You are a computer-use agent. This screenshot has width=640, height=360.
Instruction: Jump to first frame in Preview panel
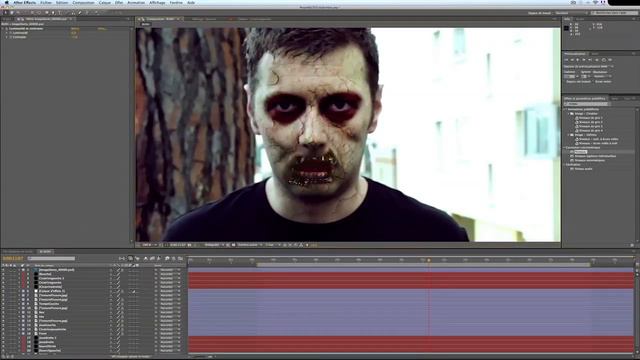pyautogui.click(x=567, y=60)
